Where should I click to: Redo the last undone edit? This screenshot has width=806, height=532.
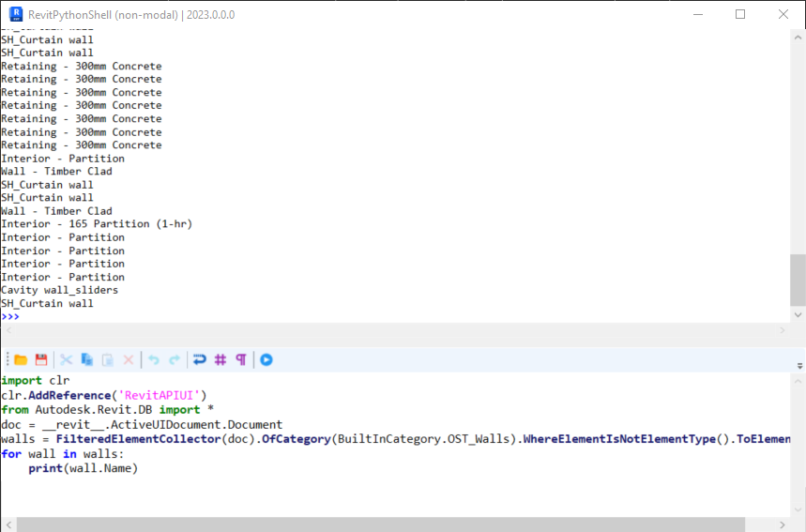pos(175,359)
